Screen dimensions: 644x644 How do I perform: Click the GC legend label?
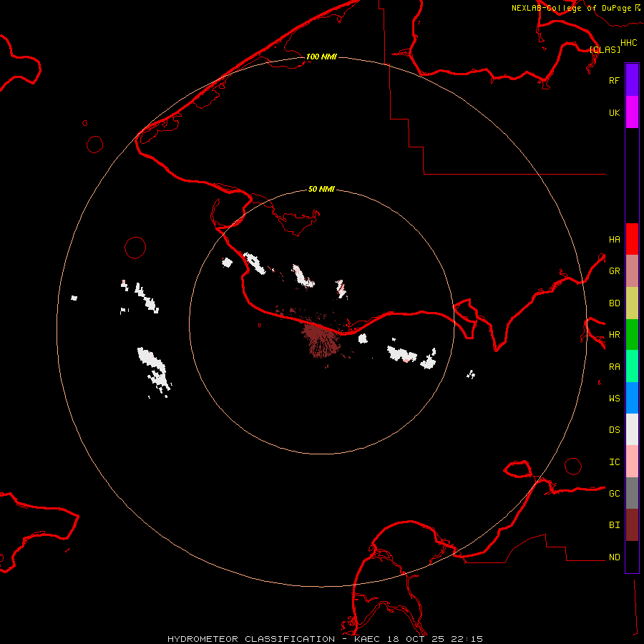(614, 493)
